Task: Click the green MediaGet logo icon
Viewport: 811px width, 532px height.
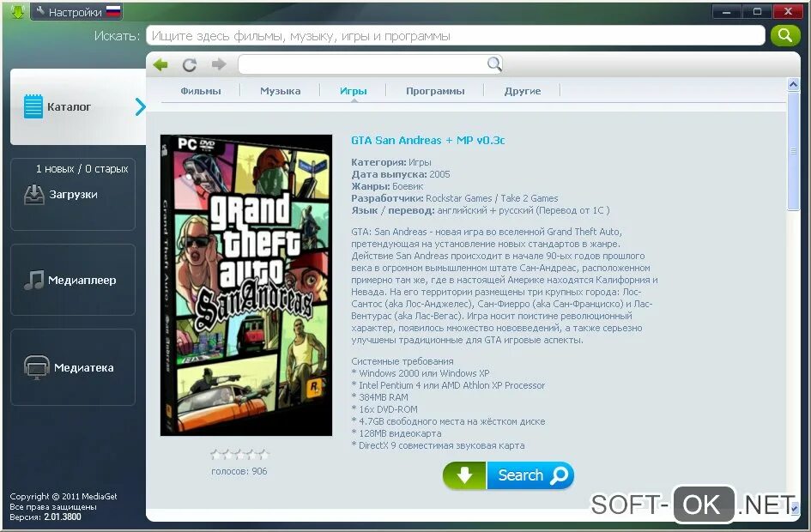Action: point(17,11)
